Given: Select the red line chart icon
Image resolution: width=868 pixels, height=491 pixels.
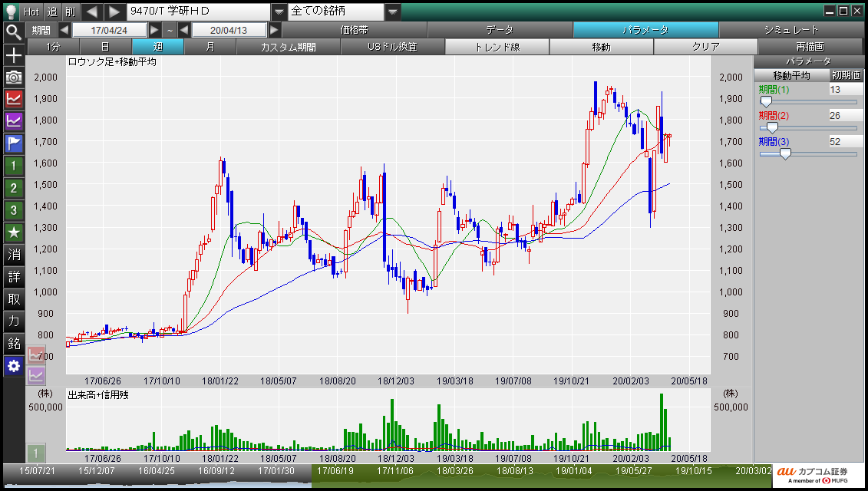Looking at the screenshot, I should (x=14, y=99).
